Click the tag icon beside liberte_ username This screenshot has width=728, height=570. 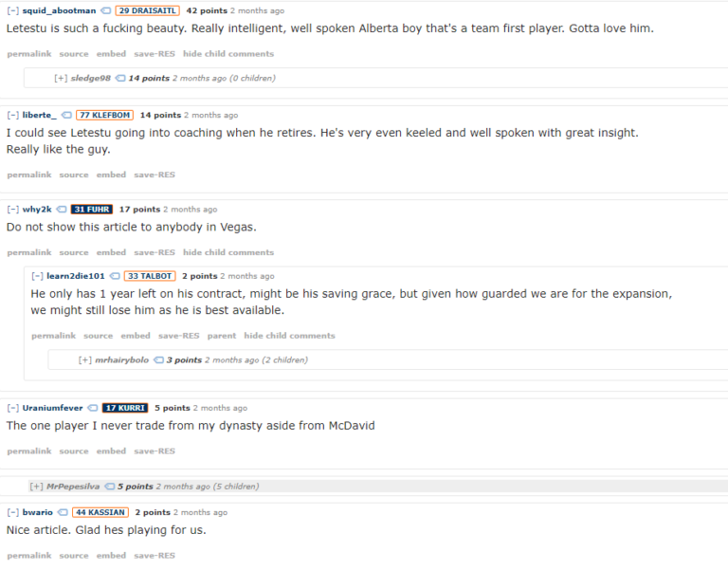point(66,115)
